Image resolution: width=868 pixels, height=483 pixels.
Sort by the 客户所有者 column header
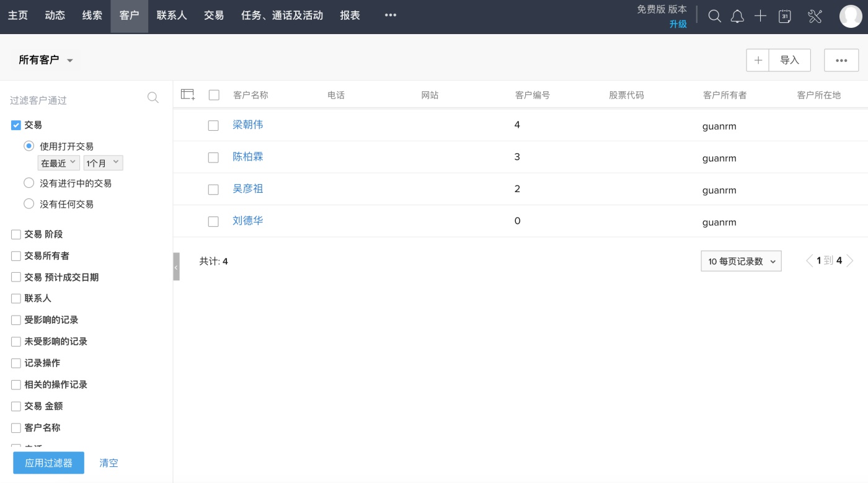coord(725,95)
